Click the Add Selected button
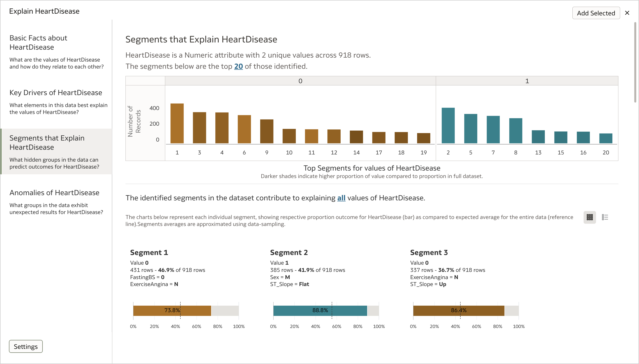639x364 pixels. tap(596, 13)
